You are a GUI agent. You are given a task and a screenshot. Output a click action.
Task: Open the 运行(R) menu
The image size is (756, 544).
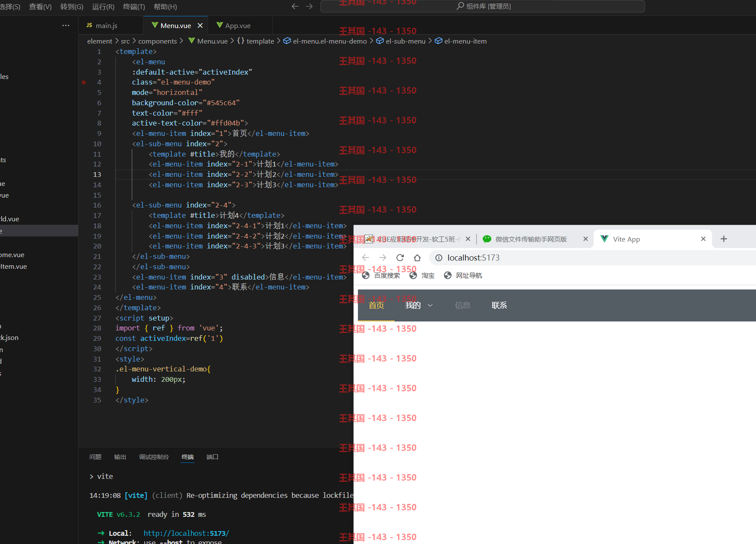(103, 6)
